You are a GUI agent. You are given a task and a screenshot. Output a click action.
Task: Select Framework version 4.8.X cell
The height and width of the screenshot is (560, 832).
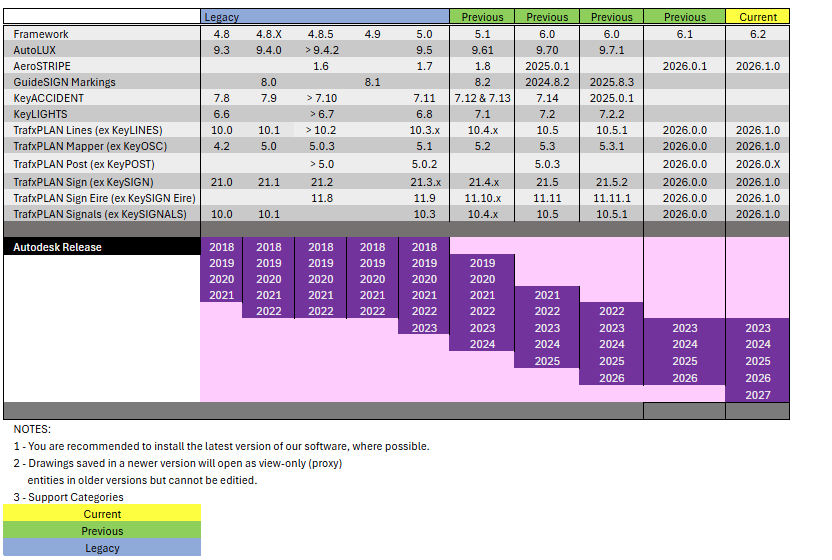pyautogui.click(x=268, y=34)
